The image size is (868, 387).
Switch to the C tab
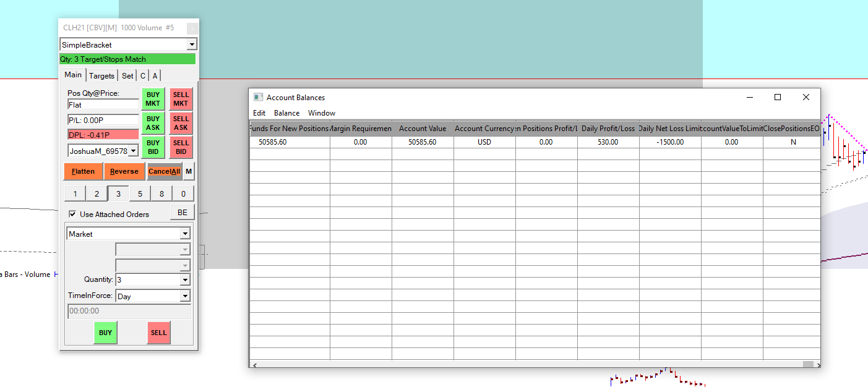[143, 75]
